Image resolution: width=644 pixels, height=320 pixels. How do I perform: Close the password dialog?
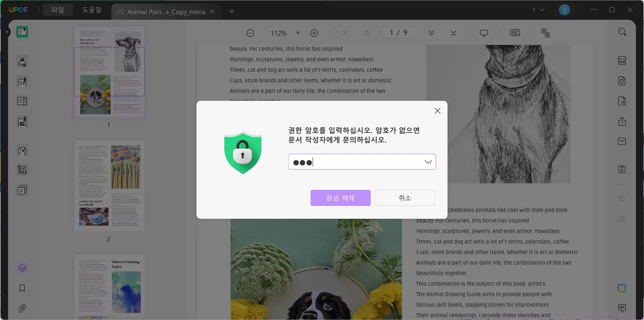[x=437, y=111]
